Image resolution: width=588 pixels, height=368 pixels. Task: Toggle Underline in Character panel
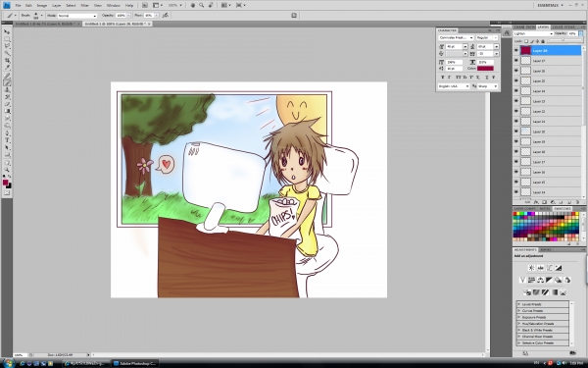click(486, 77)
